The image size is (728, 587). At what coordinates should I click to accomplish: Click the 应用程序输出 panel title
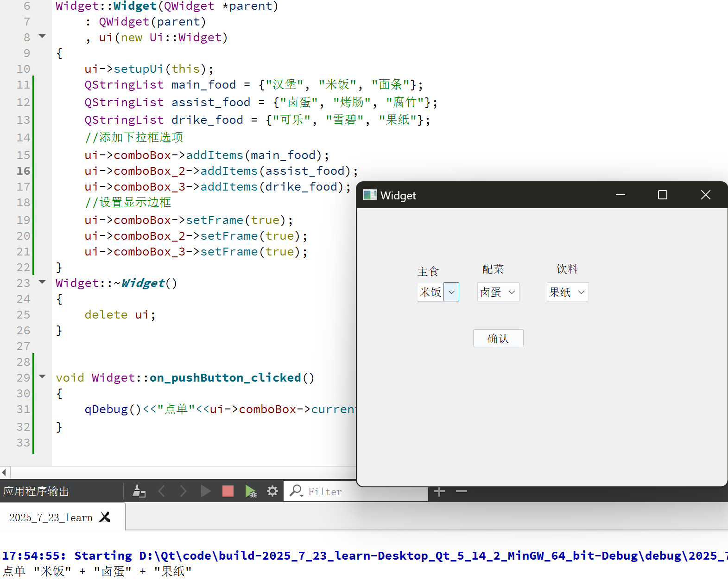(x=36, y=491)
